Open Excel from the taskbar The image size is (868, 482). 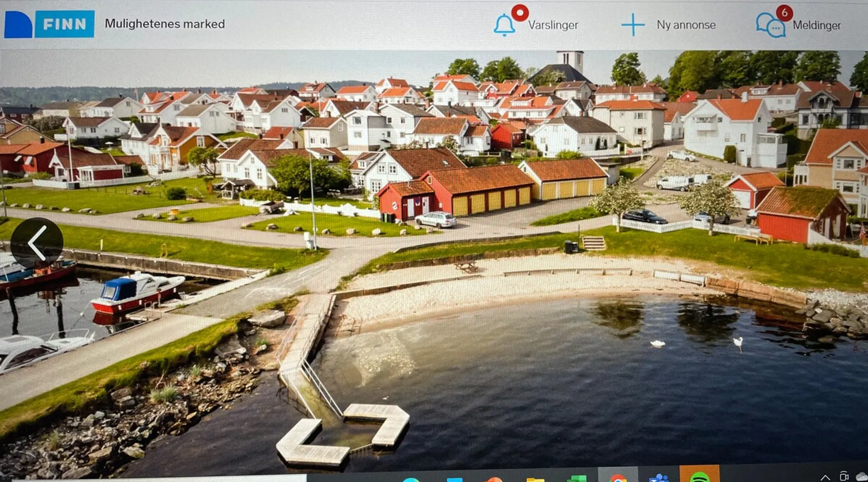576,478
